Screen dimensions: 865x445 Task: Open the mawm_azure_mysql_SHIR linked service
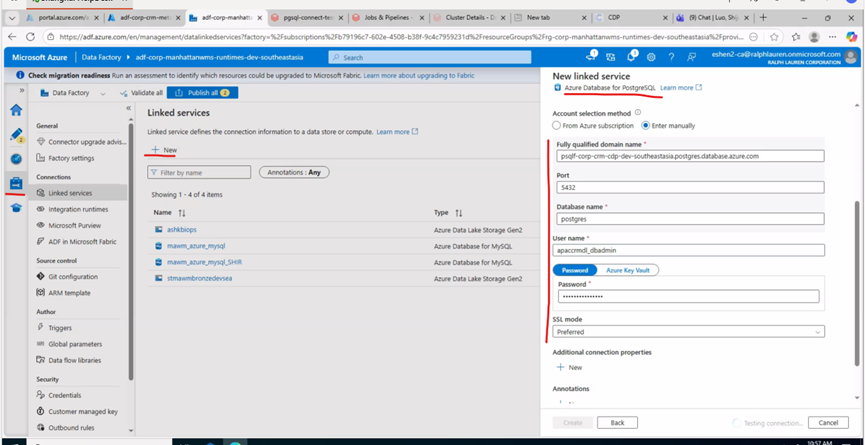(x=205, y=262)
